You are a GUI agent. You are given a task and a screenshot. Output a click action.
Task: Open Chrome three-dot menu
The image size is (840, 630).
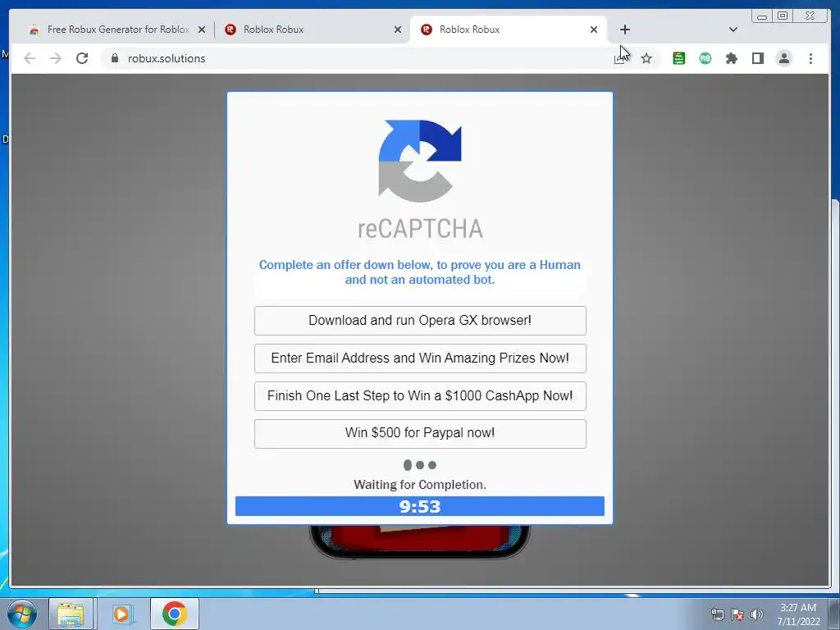pos(810,58)
